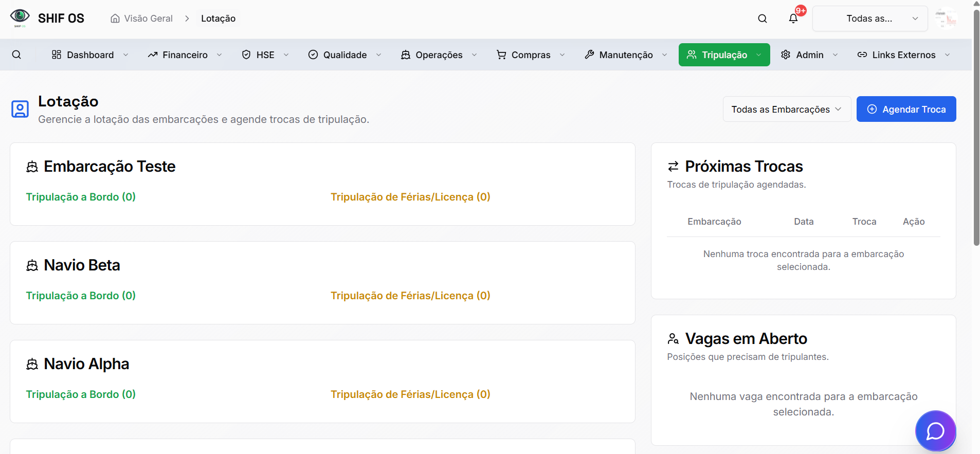Expand the Todas as Embarcações dropdown
Screen dimensions: 980x454
(x=786, y=109)
